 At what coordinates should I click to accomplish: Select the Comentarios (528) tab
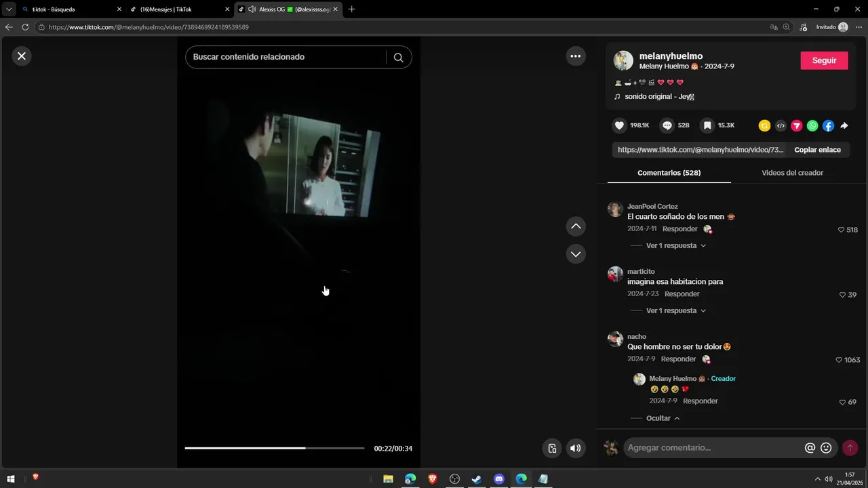(669, 173)
